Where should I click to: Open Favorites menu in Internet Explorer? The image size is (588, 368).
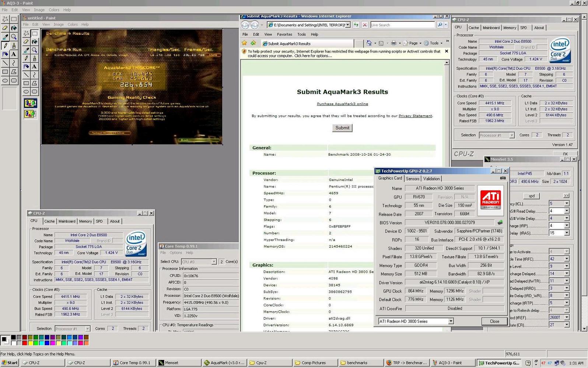284,34
